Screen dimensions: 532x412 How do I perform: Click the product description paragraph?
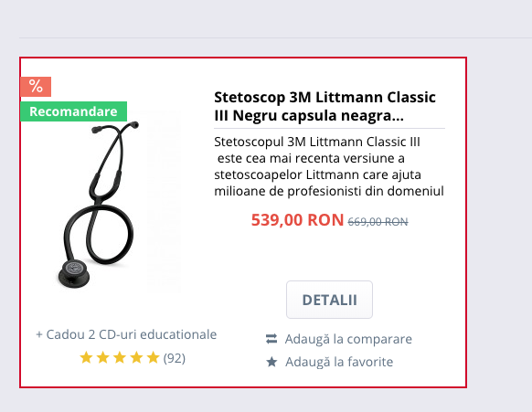(329, 166)
